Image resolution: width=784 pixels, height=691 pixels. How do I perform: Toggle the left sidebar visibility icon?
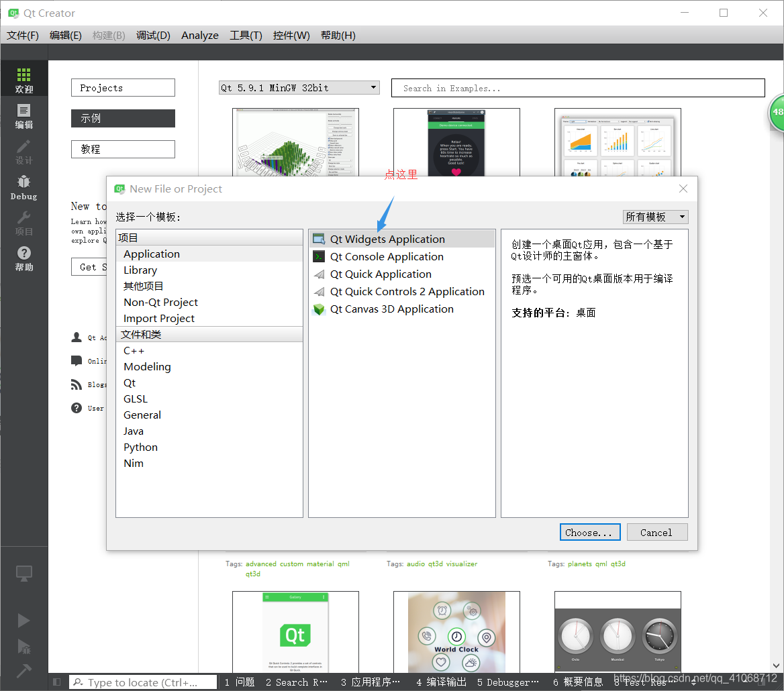(x=56, y=682)
